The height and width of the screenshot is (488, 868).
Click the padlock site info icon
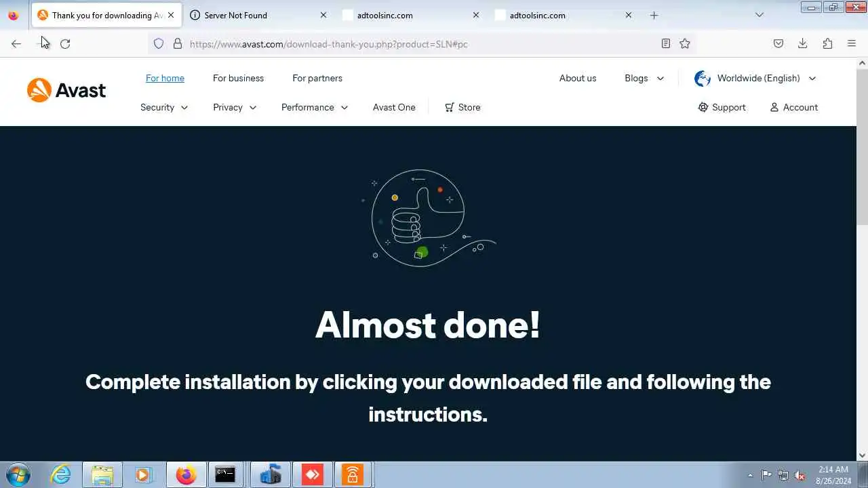coord(178,43)
